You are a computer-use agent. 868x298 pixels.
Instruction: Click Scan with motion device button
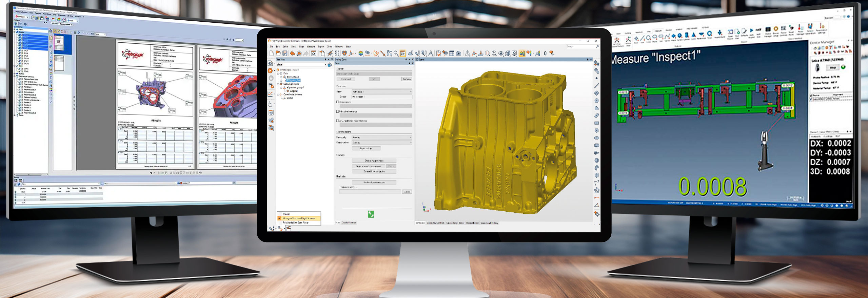374,171
